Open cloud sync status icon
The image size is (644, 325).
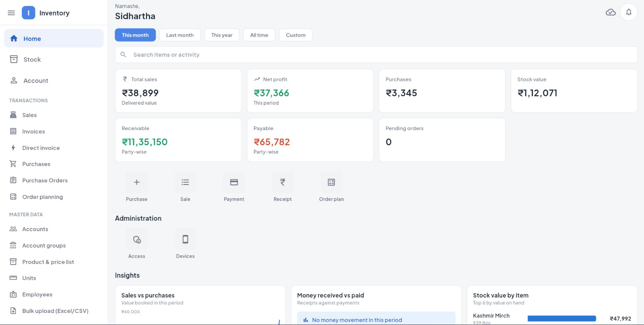click(611, 12)
